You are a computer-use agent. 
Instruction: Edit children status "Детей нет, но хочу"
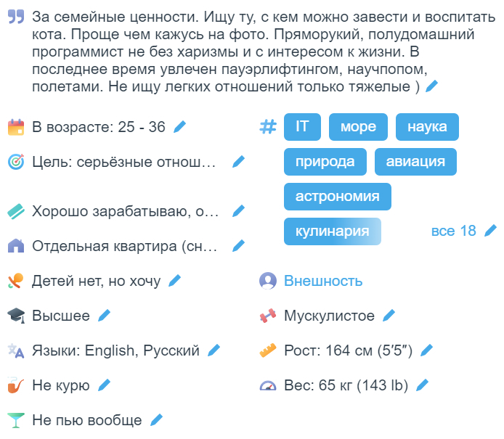coord(175,280)
